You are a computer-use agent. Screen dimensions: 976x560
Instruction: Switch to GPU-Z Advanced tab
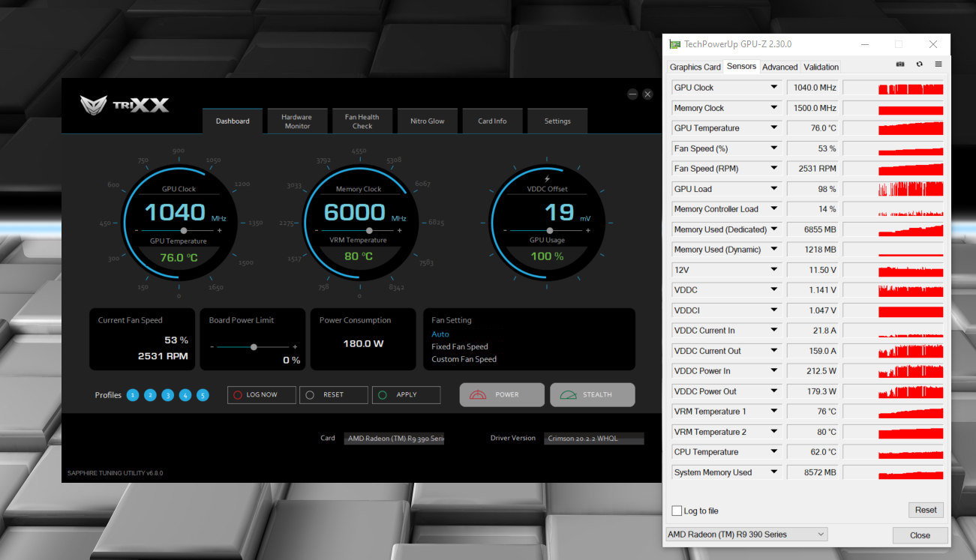click(x=780, y=67)
